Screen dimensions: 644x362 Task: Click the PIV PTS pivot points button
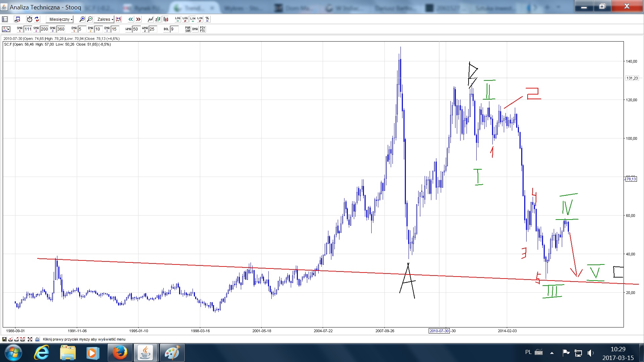pyautogui.click(x=202, y=29)
